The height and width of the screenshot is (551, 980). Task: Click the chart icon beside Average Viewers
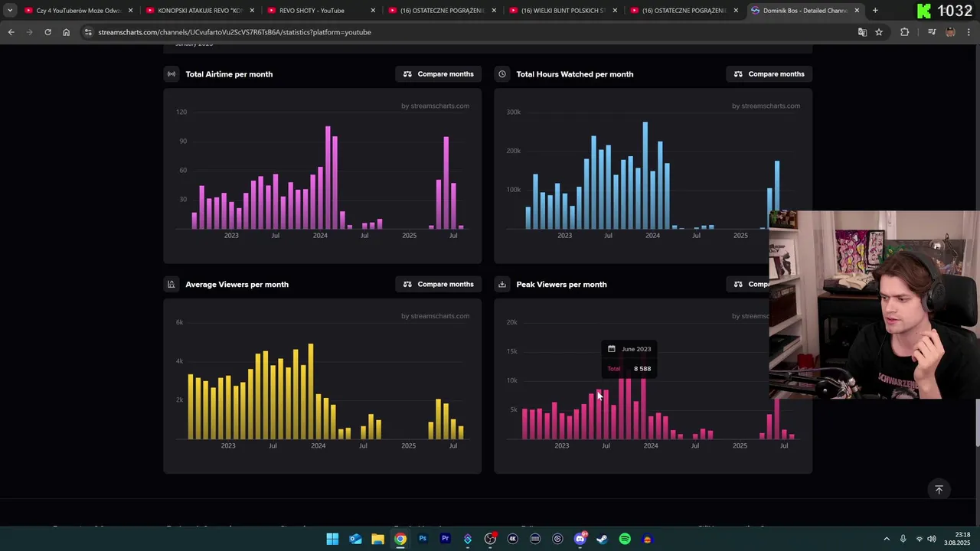point(171,285)
